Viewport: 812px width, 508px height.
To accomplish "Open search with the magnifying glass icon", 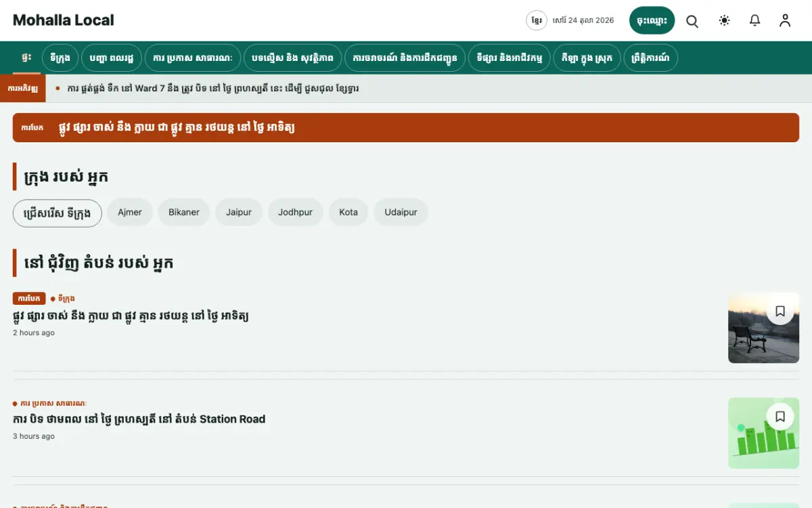I will [x=692, y=20].
